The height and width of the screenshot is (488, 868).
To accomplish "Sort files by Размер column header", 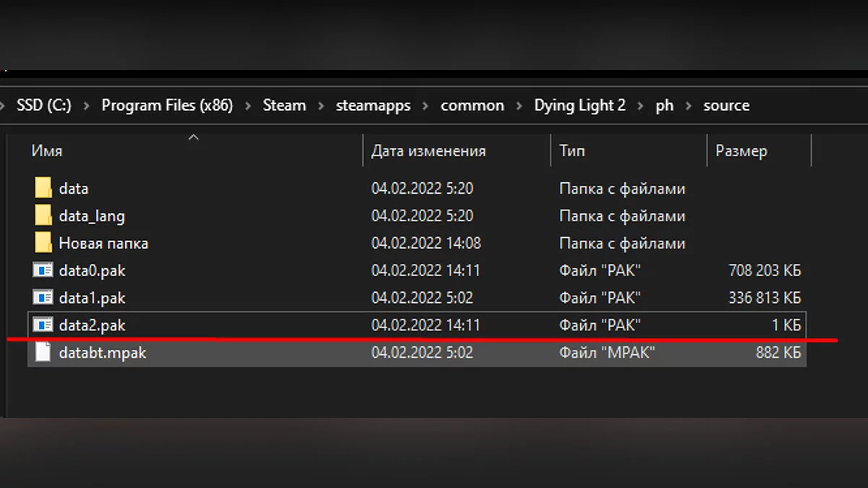I will (x=741, y=151).
